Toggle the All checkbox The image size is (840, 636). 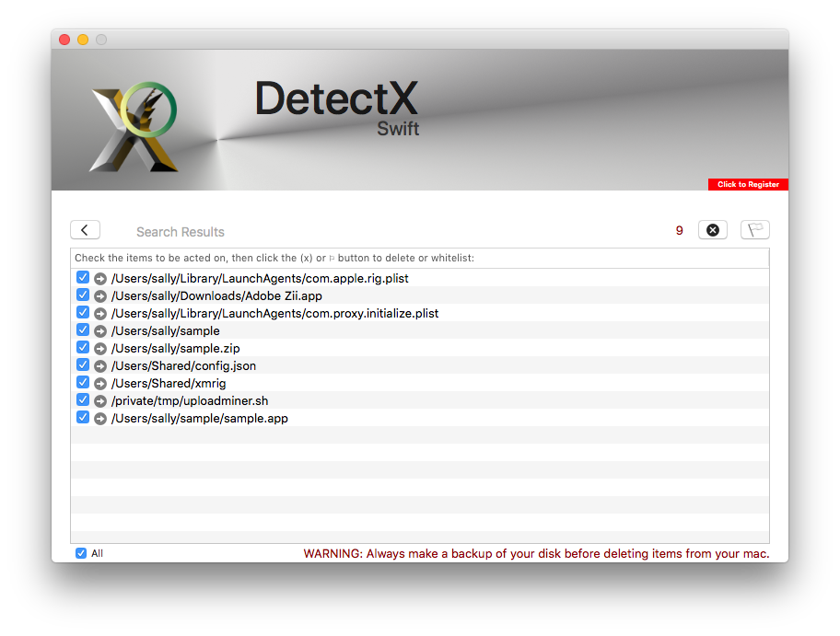coord(81,553)
